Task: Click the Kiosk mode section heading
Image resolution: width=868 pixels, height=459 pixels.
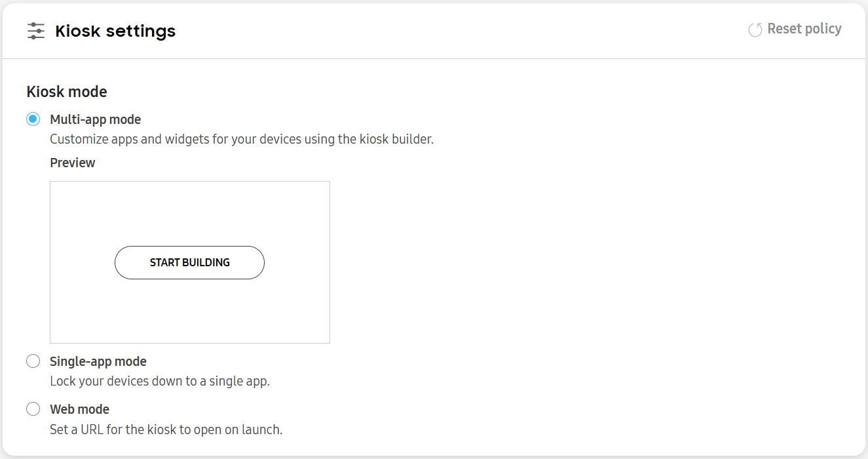Action: tap(67, 92)
